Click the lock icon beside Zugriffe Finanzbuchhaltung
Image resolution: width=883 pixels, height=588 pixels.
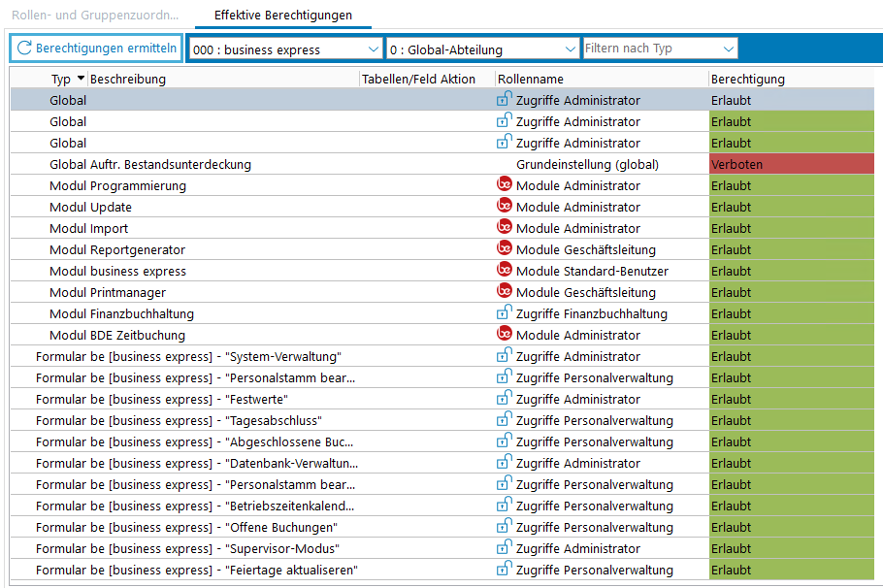(504, 312)
